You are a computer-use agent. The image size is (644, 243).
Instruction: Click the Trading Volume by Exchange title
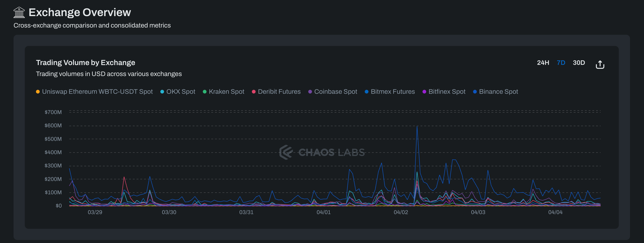[x=85, y=63]
